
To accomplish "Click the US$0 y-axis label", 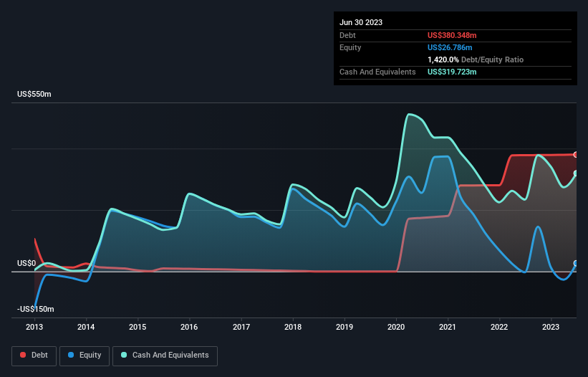I will pyautogui.click(x=26, y=263).
